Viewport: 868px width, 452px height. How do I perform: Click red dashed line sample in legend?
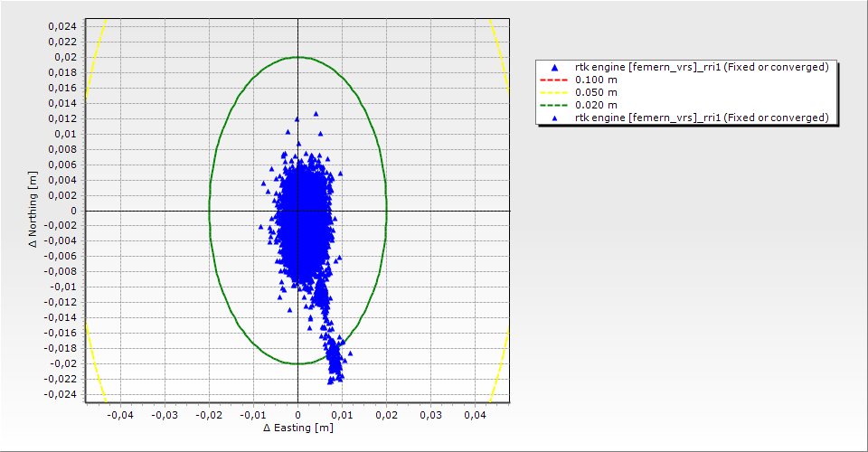point(554,80)
